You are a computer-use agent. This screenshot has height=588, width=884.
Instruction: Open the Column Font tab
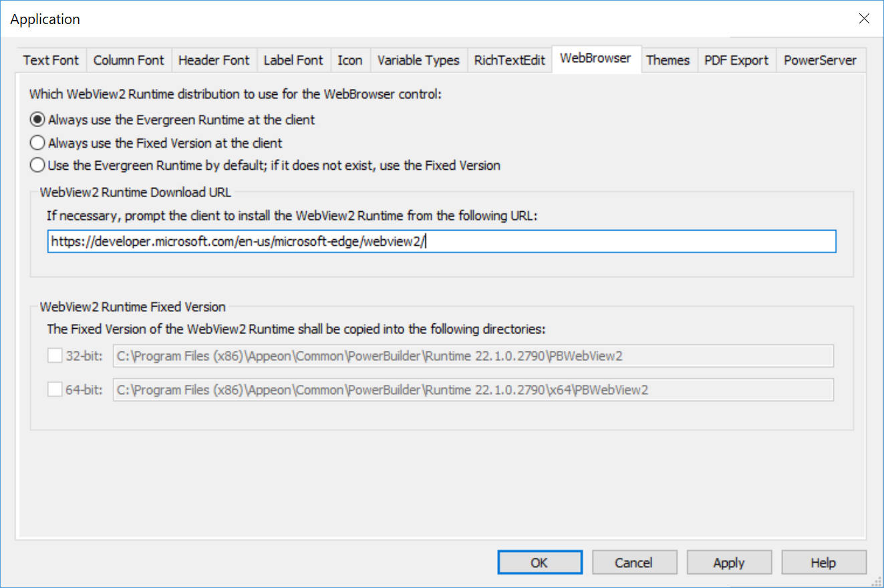(x=128, y=60)
